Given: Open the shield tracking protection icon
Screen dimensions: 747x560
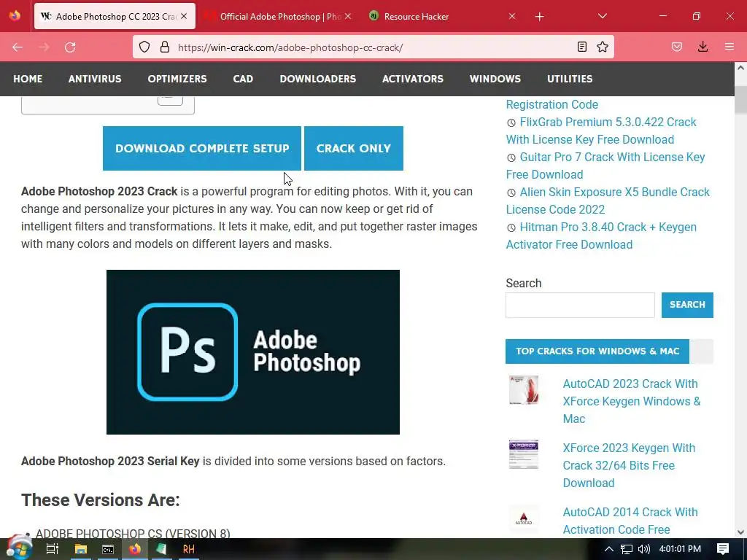Looking at the screenshot, I should tap(144, 47).
